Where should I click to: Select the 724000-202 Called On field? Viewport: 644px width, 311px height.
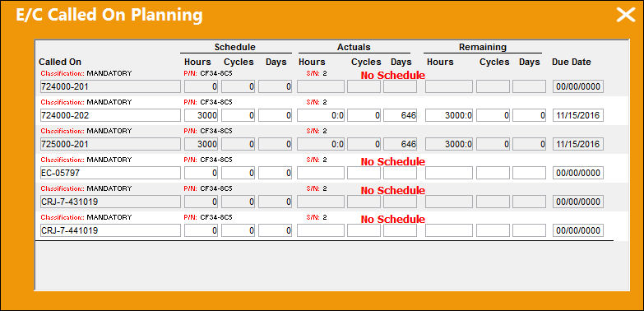coord(110,115)
